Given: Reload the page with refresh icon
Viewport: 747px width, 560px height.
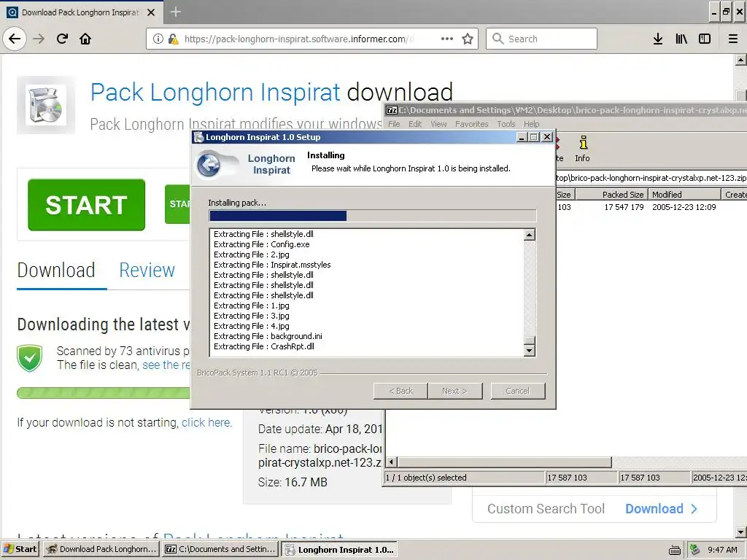Looking at the screenshot, I should [x=62, y=39].
